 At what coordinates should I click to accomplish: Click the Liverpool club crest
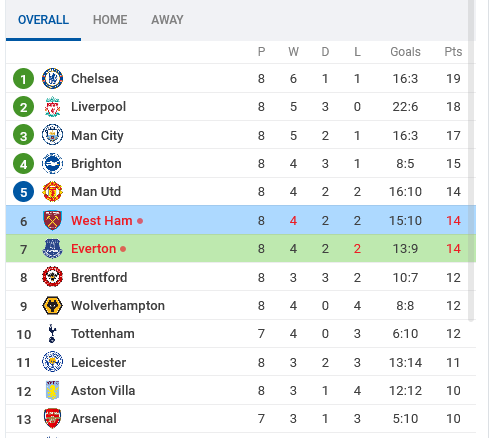(52, 107)
